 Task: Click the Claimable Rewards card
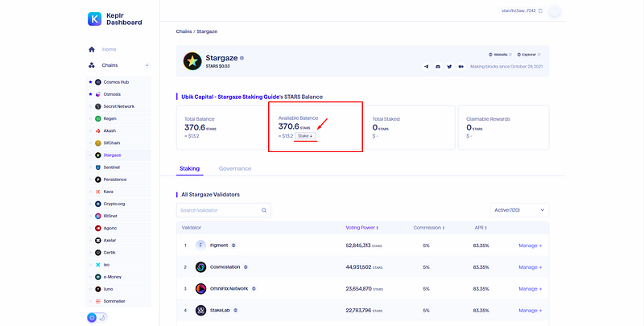(x=504, y=127)
